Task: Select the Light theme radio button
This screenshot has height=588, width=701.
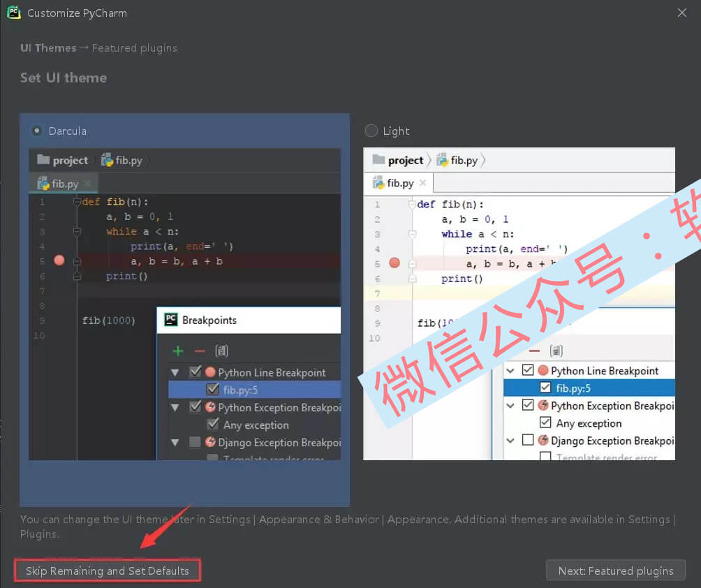Action: tap(371, 131)
